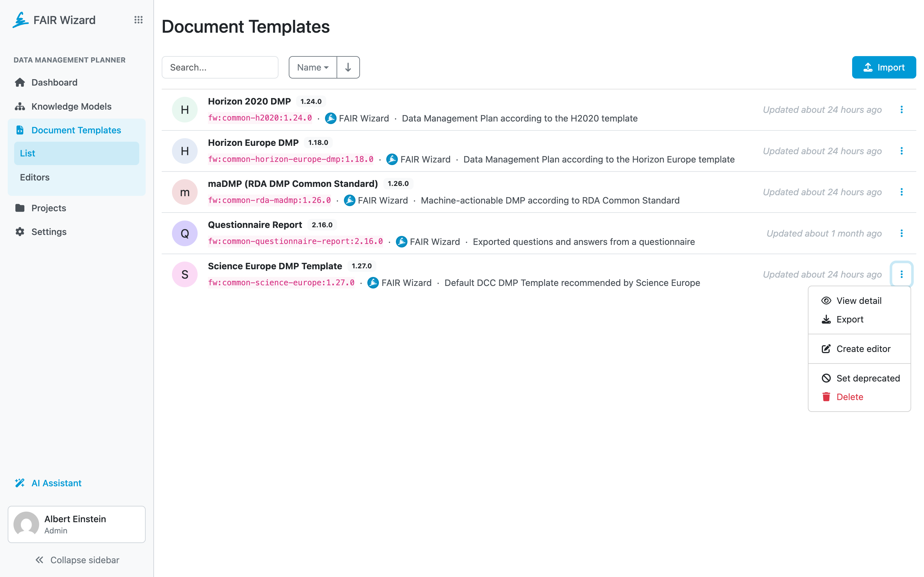Viewport: 924px width, 577px height.
Task: Open actions menu for Horizon 2020 DMP
Action: pyautogui.click(x=902, y=110)
